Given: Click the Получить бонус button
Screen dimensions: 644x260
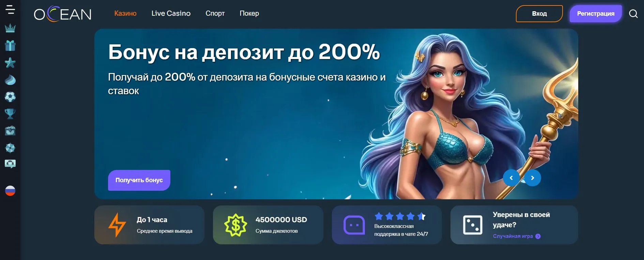Looking at the screenshot, I should click(x=139, y=180).
